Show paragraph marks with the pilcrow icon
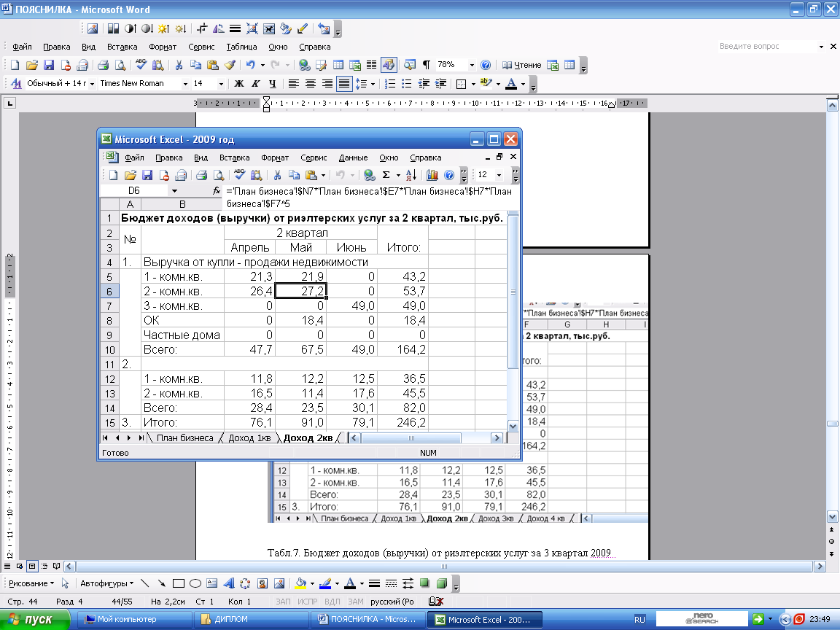 426,65
